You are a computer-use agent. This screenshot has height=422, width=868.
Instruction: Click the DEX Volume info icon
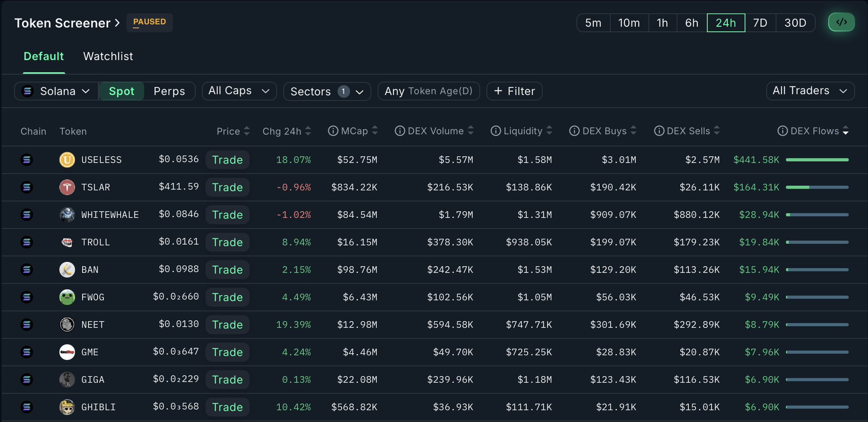tap(400, 131)
